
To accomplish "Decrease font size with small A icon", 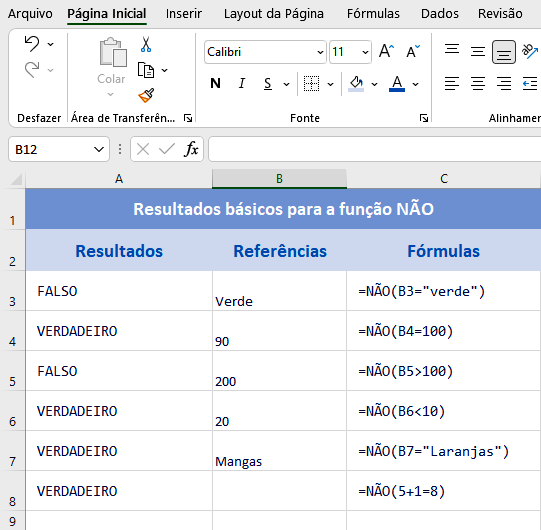I will pyautogui.click(x=413, y=52).
